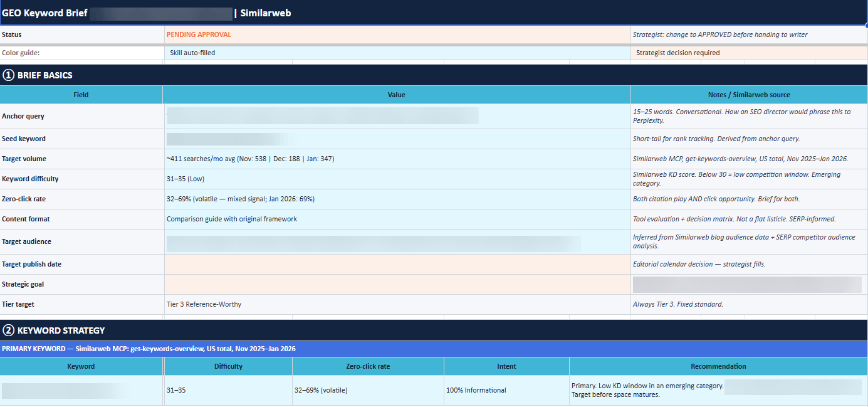Click the 'Notes / Similarweb source' header

pyautogui.click(x=749, y=95)
